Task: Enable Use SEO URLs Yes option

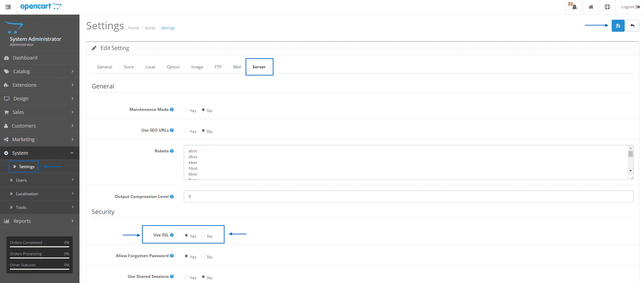Action: [186, 131]
